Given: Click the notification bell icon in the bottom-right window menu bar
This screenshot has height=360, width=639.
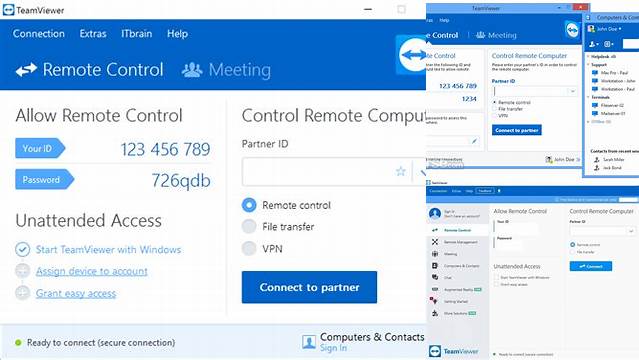Looking at the screenshot, I should point(499,190).
